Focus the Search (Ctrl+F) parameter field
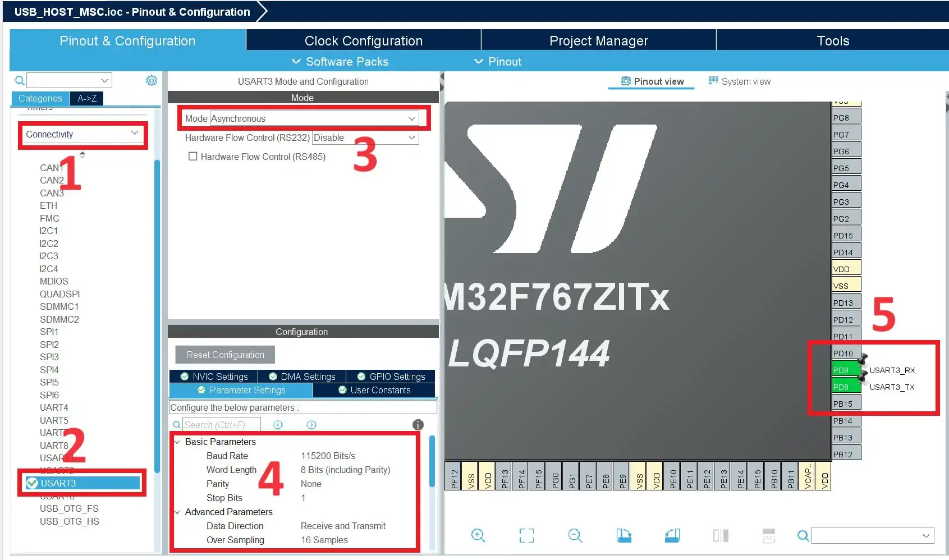The height and width of the screenshot is (560, 949). tap(222, 425)
